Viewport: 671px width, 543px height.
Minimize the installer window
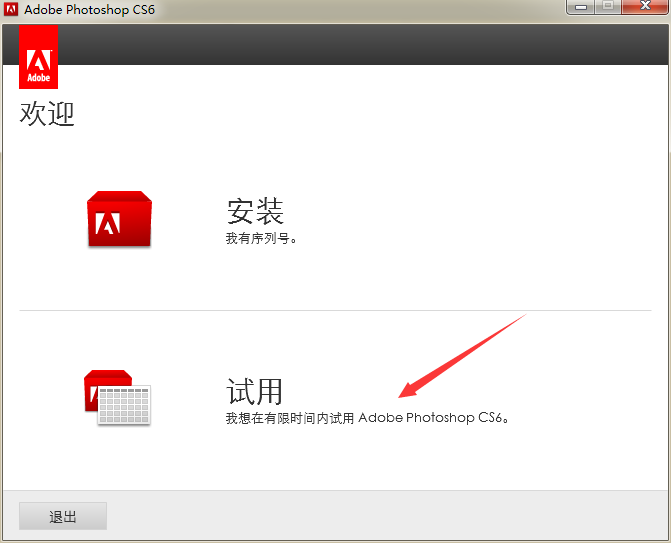tap(581, 6)
